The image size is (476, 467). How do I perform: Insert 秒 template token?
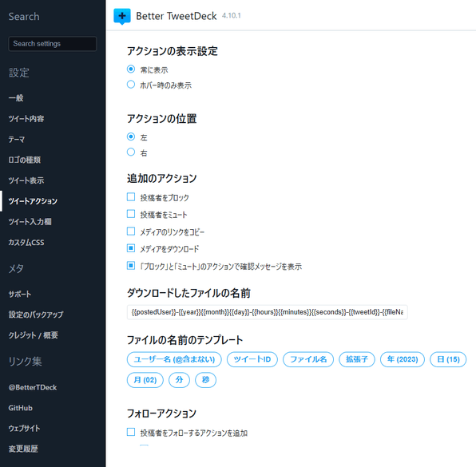coord(205,380)
